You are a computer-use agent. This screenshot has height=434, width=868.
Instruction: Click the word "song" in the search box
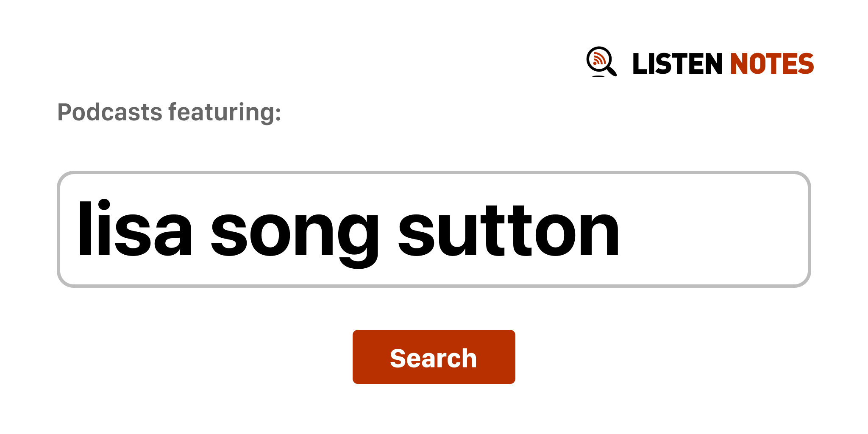tap(294, 229)
